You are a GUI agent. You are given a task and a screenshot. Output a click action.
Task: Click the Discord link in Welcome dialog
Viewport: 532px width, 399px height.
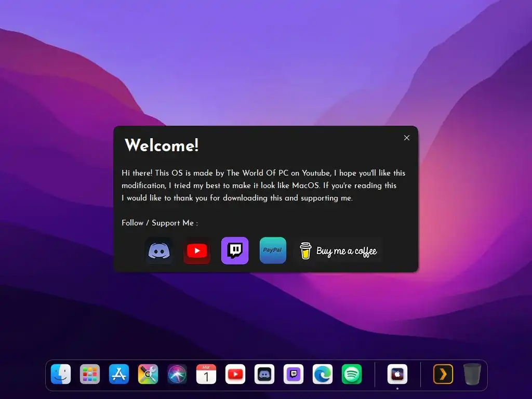[159, 251]
